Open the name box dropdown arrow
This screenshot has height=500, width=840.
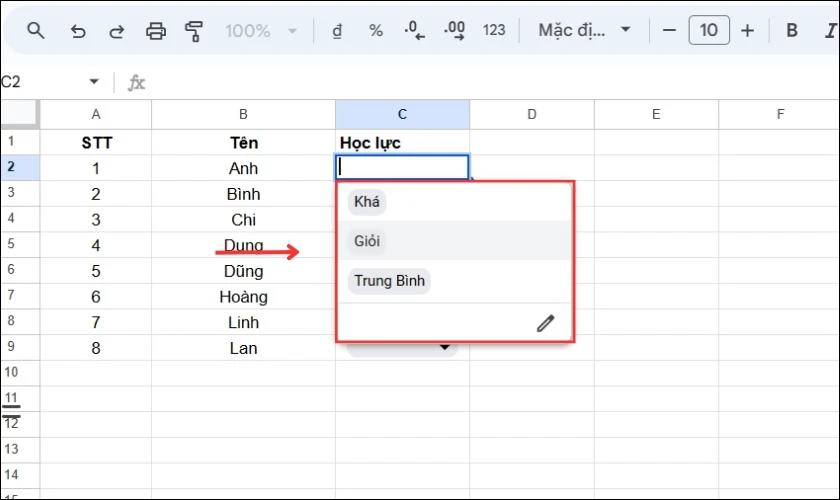pyautogui.click(x=94, y=81)
